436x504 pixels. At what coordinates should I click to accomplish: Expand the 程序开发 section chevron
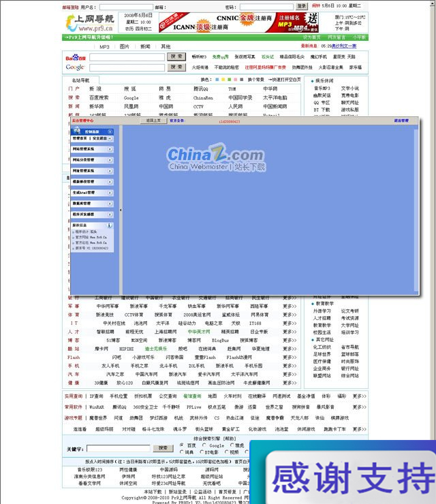coord(110,215)
